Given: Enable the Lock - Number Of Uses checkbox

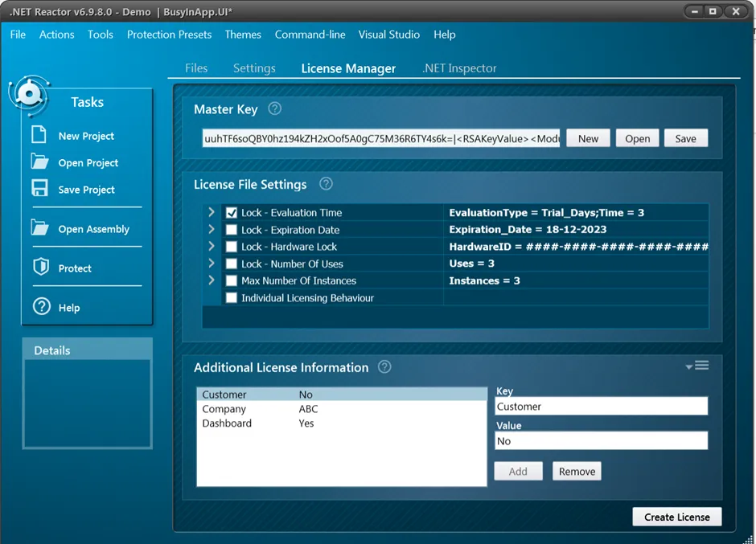Looking at the screenshot, I should pyautogui.click(x=232, y=264).
